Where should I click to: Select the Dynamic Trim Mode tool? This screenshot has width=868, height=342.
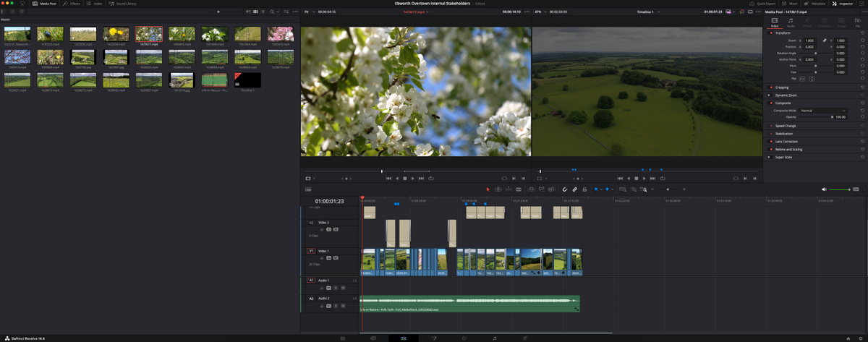pos(509,189)
